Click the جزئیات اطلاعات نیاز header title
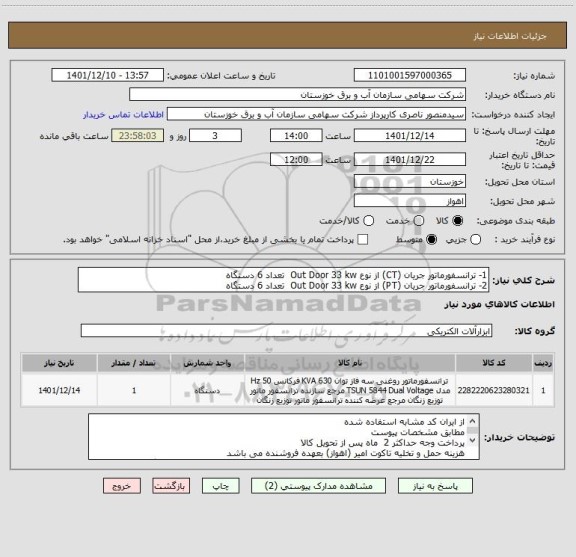The image size is (576, 557). point(510,36)
